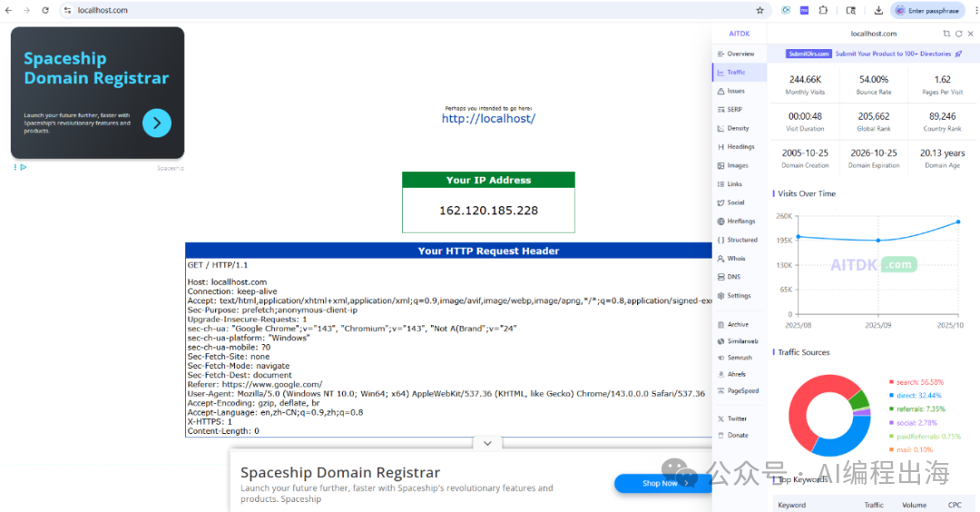Click the site info icon in address bar
Image resolution: width=980 pixels, height=512 pixels.
pos(67,11)
